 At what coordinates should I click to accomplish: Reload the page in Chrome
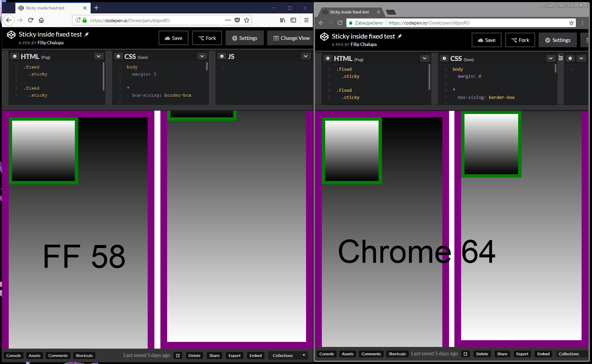pos(340,23)
